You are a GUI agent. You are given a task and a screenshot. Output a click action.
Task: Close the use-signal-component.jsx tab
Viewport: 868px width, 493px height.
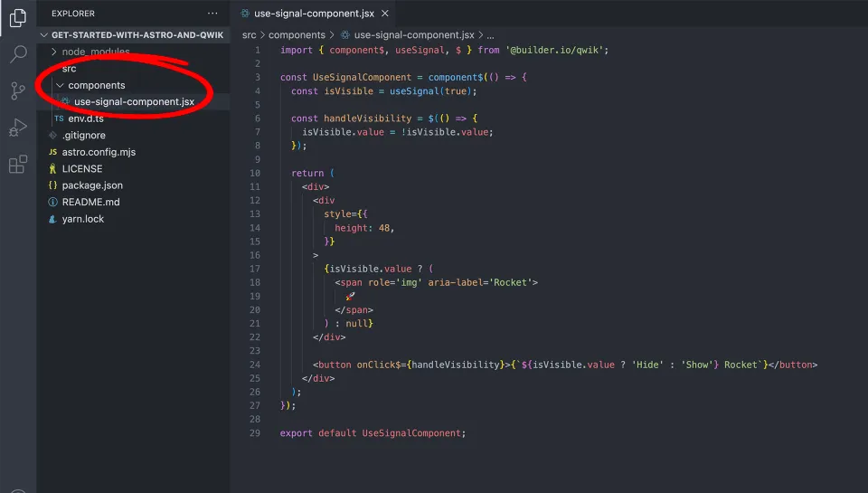point(385,14)
